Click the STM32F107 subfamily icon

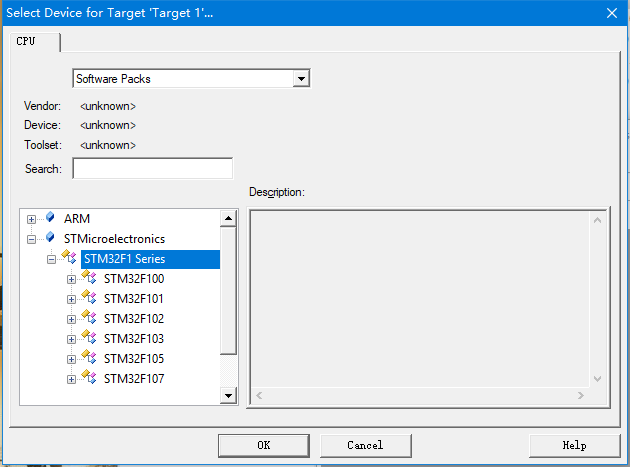pos(89,377)
